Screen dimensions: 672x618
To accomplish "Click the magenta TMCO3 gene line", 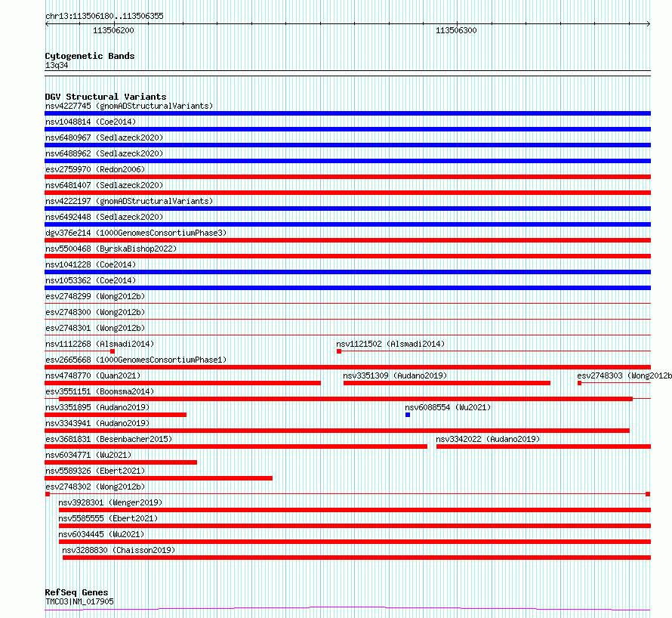I will [x=347, y=608].
